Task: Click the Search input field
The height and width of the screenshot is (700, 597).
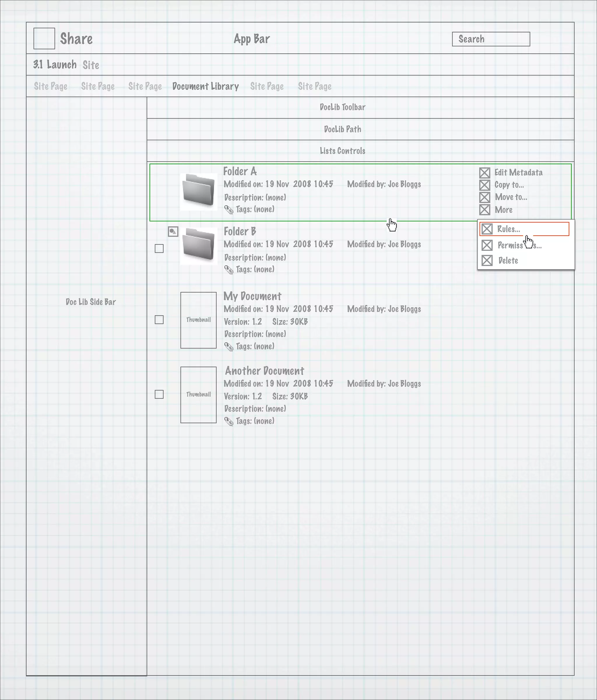Action: [491, 39]
